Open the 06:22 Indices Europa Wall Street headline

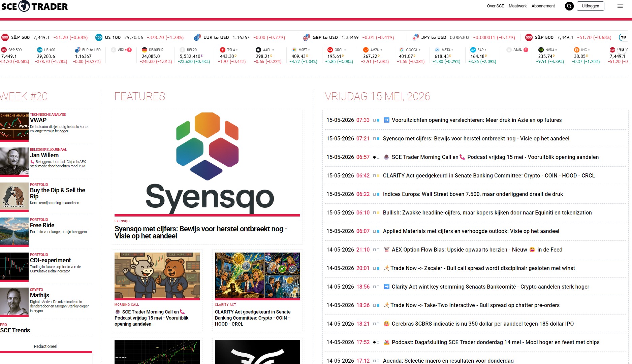point(473,194)
